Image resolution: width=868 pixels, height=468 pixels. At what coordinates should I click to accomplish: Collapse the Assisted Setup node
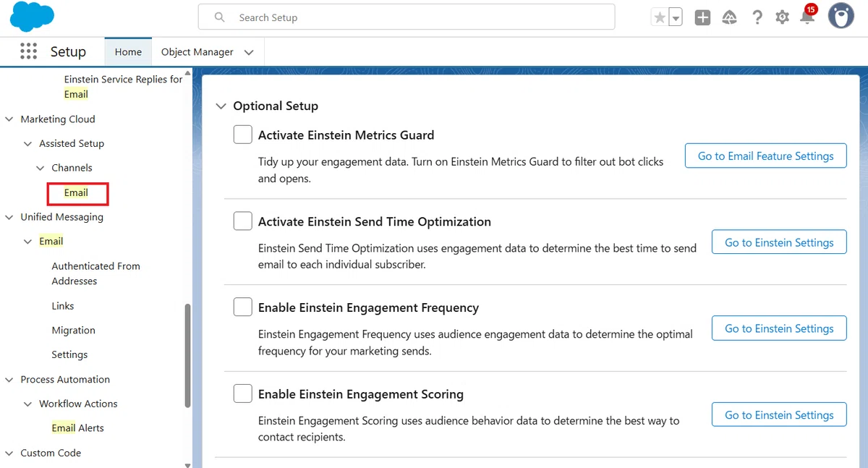[x=28, y=144]
